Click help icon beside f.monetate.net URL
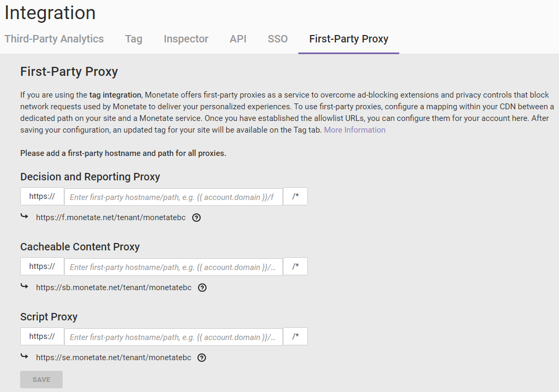 tap(196, 217)
